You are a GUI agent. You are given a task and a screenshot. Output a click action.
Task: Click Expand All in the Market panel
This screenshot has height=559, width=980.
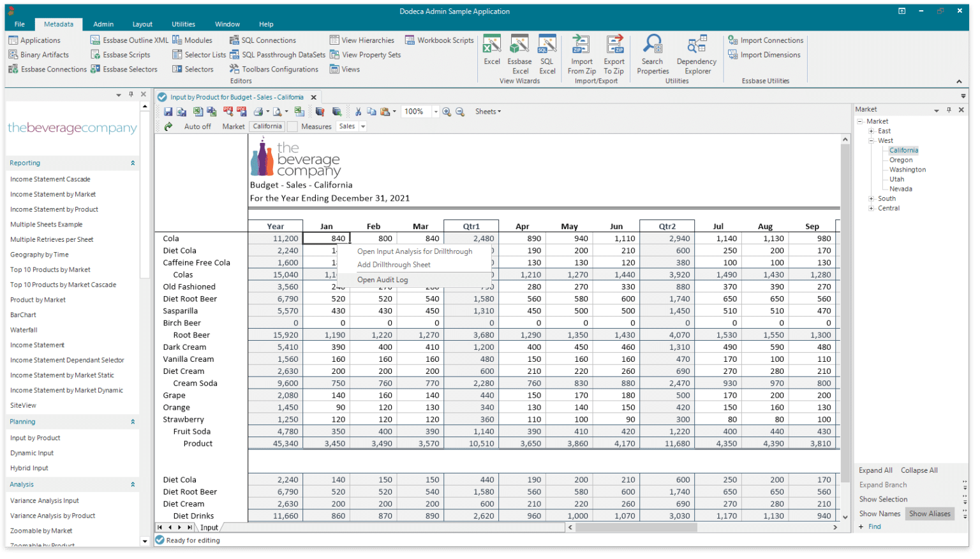pos(875,470)
